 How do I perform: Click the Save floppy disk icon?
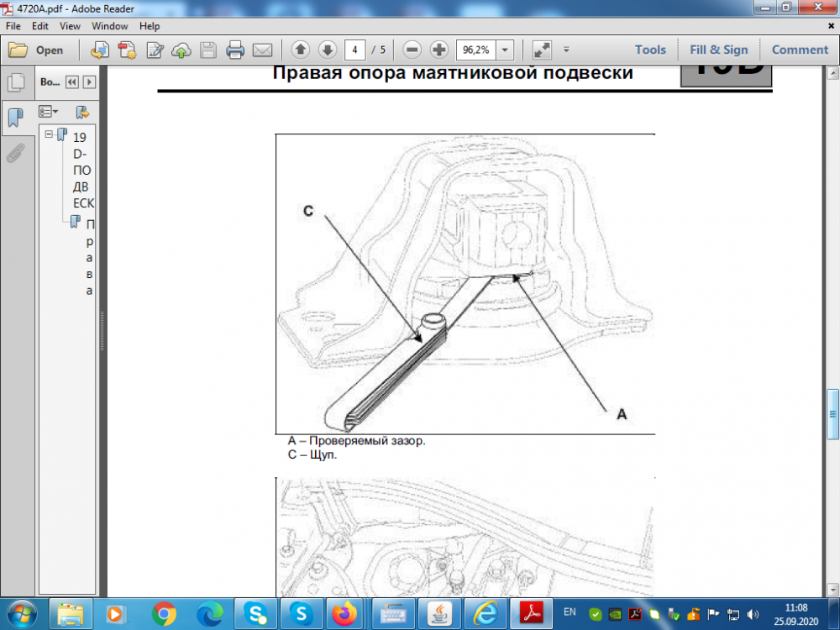pyautogui.click(x=208, y=50)
